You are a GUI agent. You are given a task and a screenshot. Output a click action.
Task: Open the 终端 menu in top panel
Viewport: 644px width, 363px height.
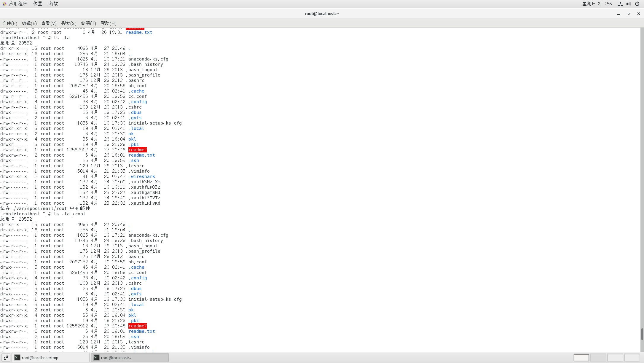[x=54, y=4]
